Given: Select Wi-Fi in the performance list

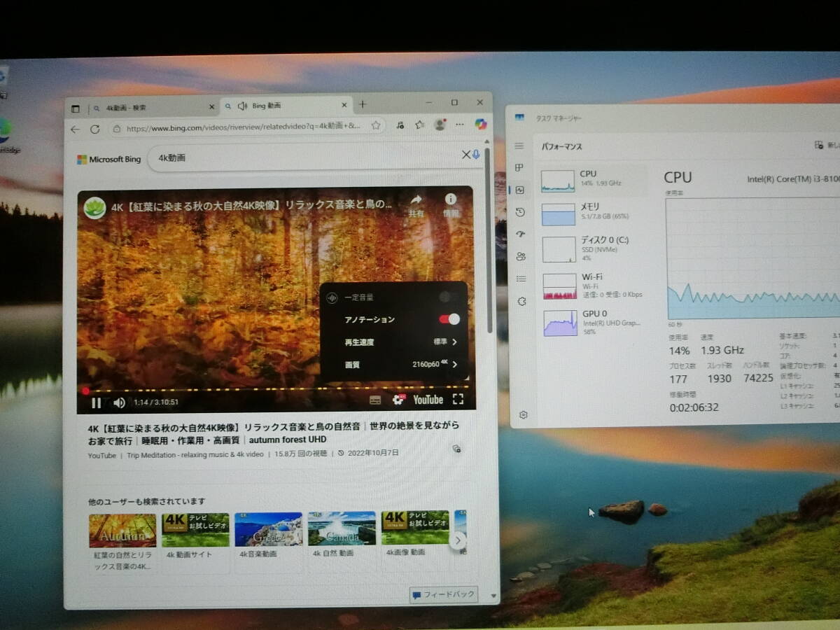Looking at the screenshot, I should [x=595, y=285].
